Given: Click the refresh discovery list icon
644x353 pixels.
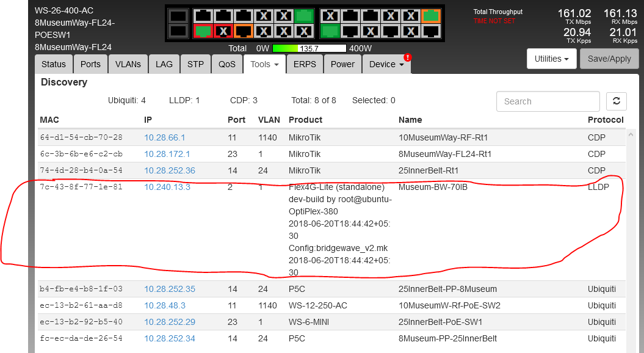Looking at the screenshot, I should tap(616, 101).
